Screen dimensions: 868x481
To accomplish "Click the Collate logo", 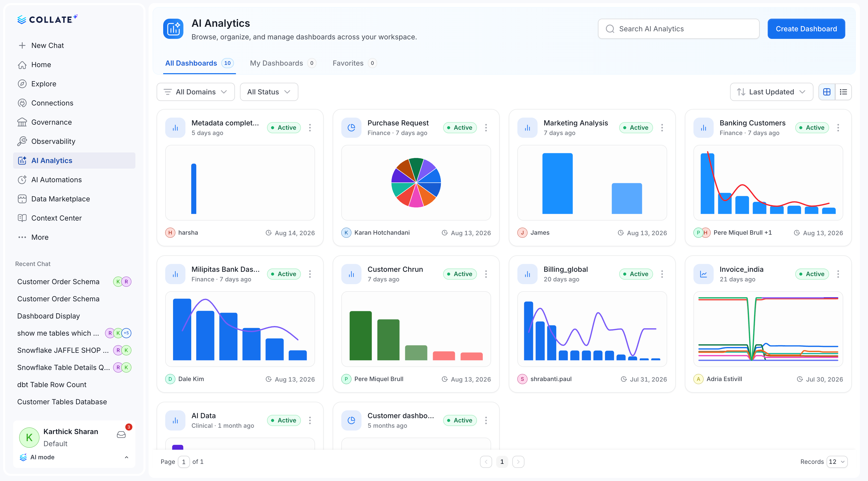I will (x=47, y=19).
